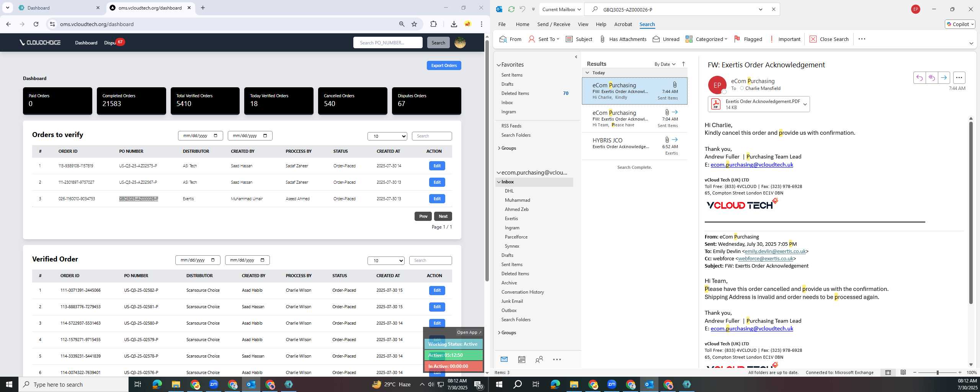Toggle Important filter in search ribbon
The height and width of the screenshot is (392, 980).
click(785, 39)
